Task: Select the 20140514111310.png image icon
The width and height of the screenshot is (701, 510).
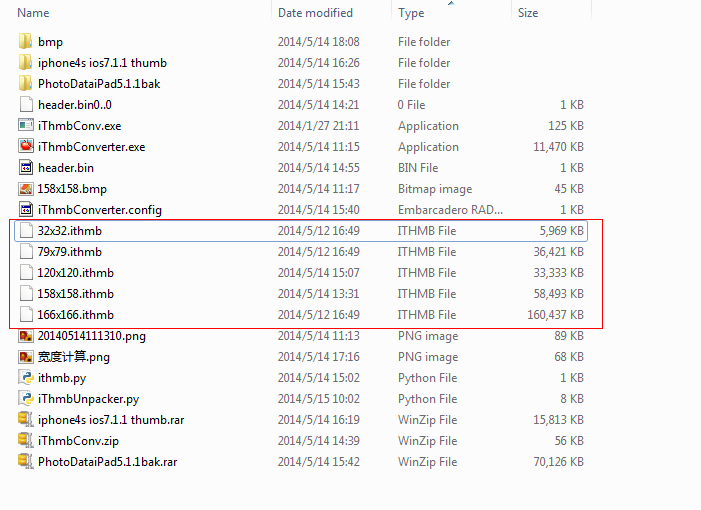Action: (26, 336)
